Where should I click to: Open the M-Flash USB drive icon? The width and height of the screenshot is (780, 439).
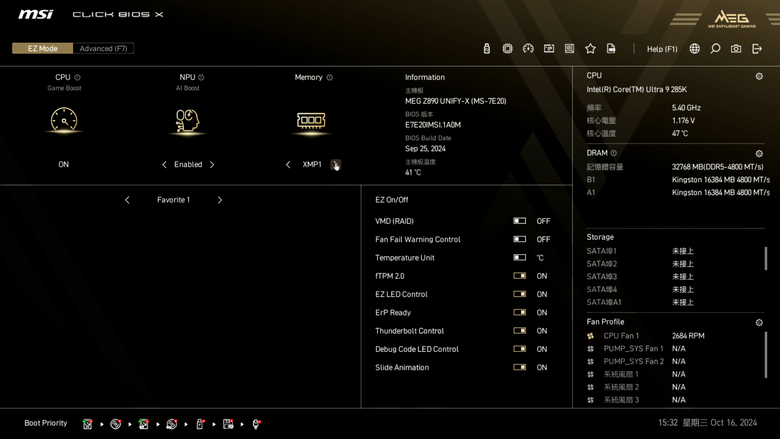click(x=487, y=48)
